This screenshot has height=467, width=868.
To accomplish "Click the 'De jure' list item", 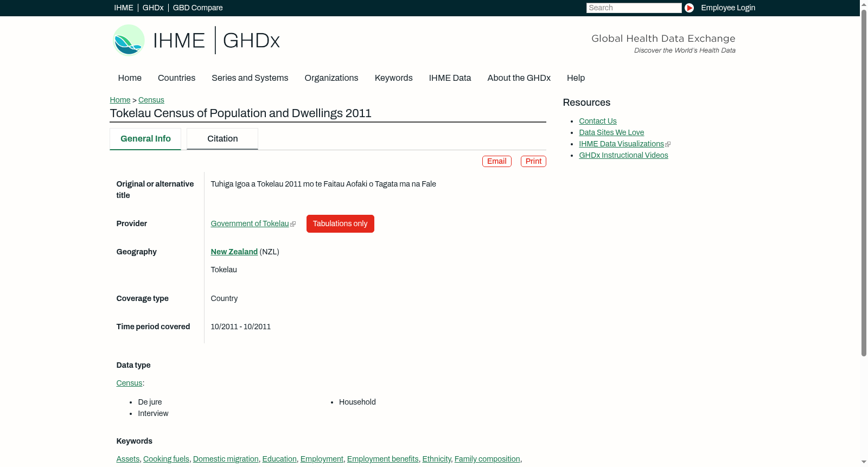I will pyautogui.click(x=150, y=402).
